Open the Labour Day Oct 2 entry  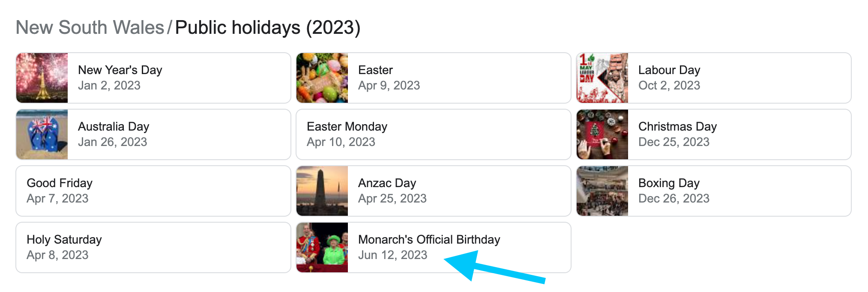coord(714,78)
